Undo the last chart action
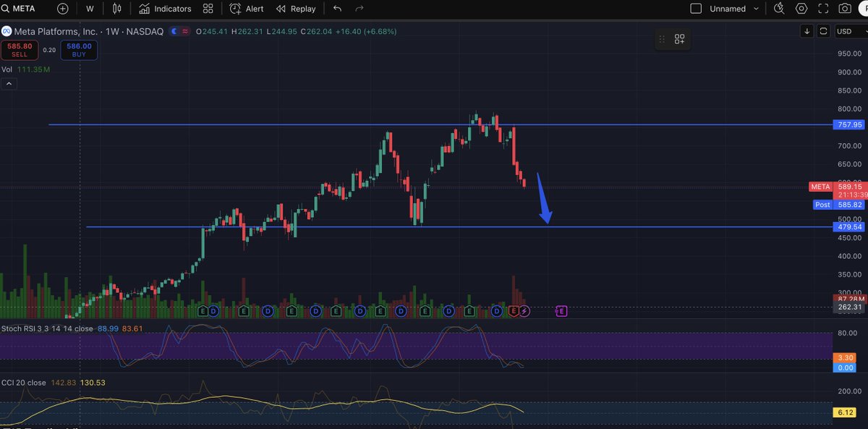The image size is (868, 429). (337, 9)
